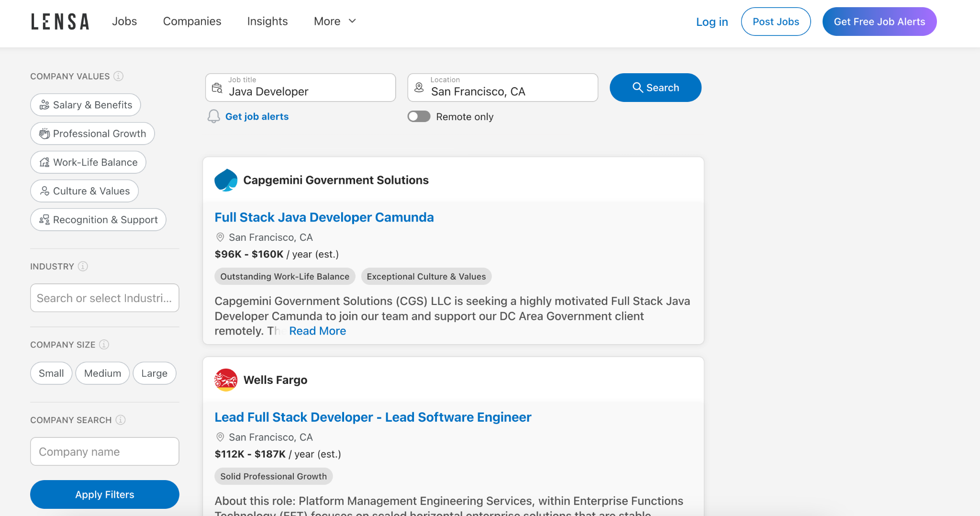Open the Industry search dropdown
980x516 pixels.
click(105, 298)
